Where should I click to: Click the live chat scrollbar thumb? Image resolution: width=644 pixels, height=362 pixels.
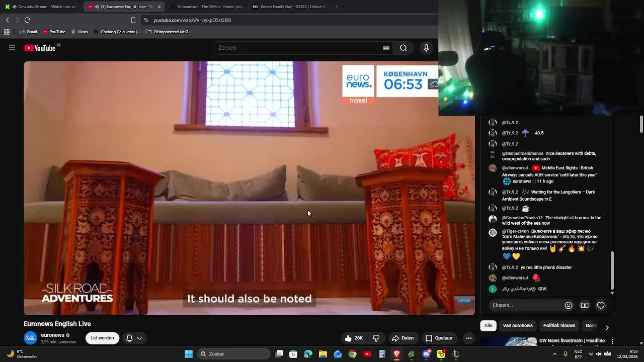click(612, 270)
